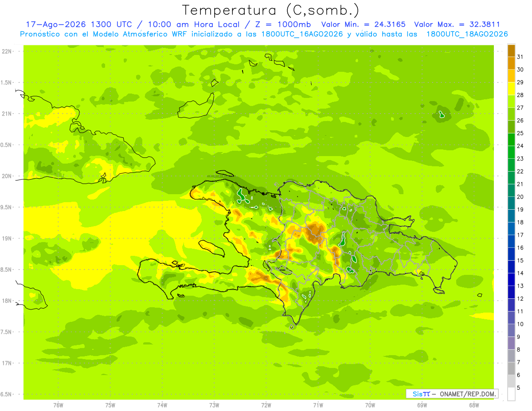Select the lime swatch between 27 and 28
Image resolution: width=532 pixels, height=411 pixels.
click(511, 101)
